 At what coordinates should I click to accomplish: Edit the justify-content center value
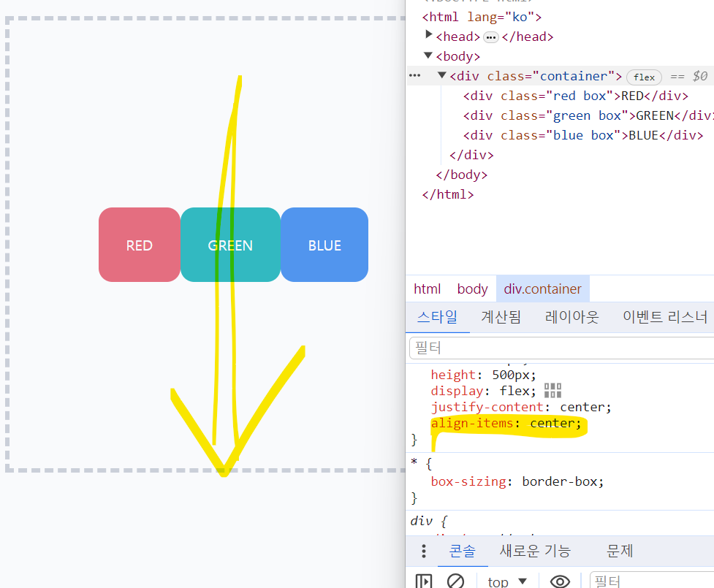pos(583,407)
